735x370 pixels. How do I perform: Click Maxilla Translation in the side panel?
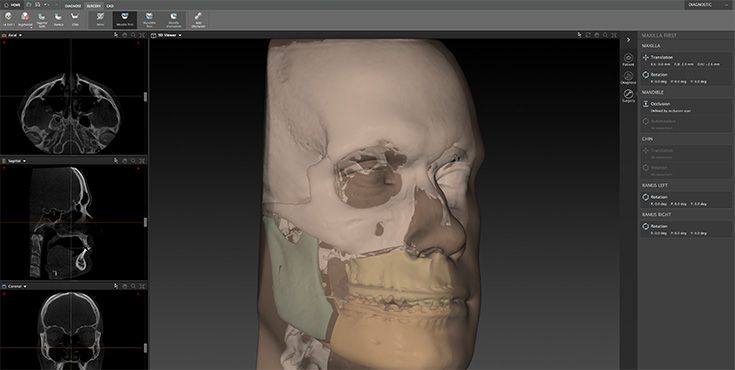pyautogui.click(x=686, y=60)
